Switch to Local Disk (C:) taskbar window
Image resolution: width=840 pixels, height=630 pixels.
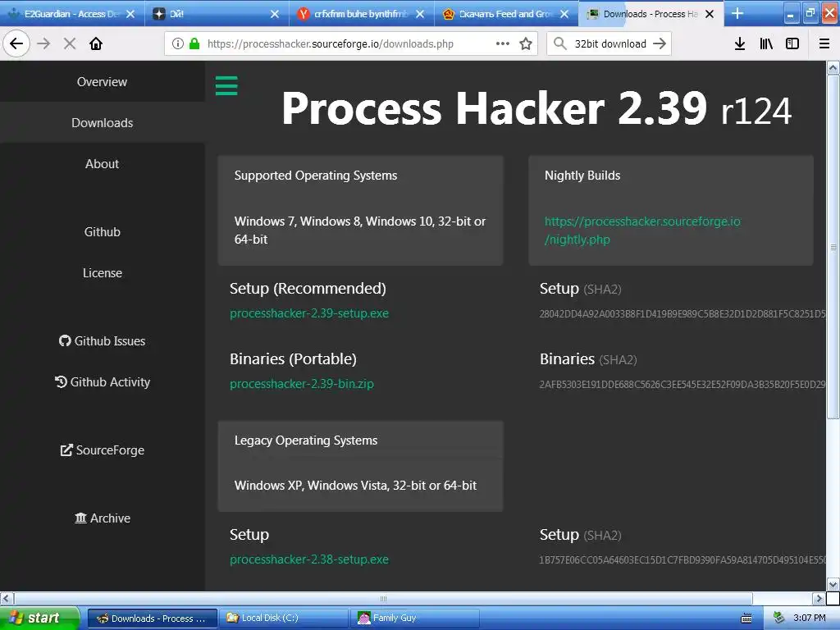tap(285, 618)
